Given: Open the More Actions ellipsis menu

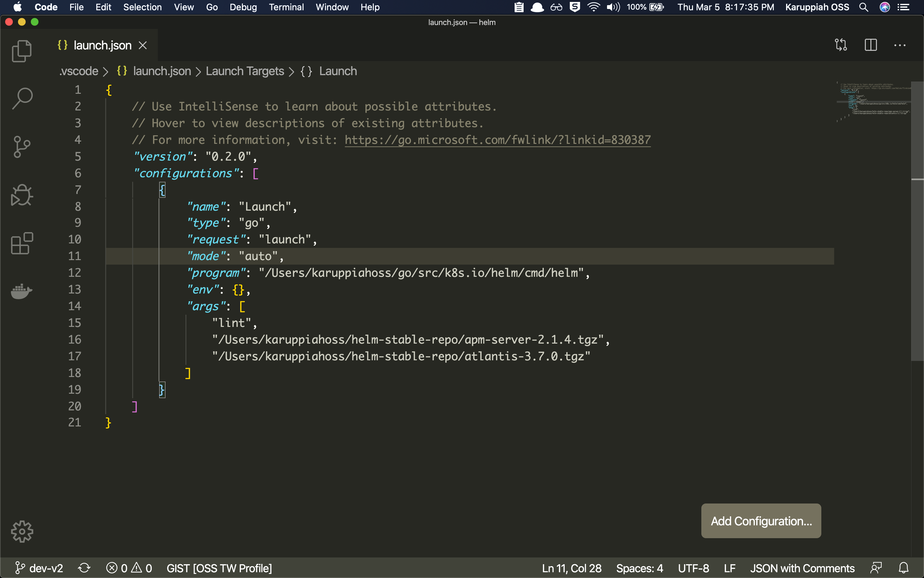Looking at the screenshot, I should point(900,45).
